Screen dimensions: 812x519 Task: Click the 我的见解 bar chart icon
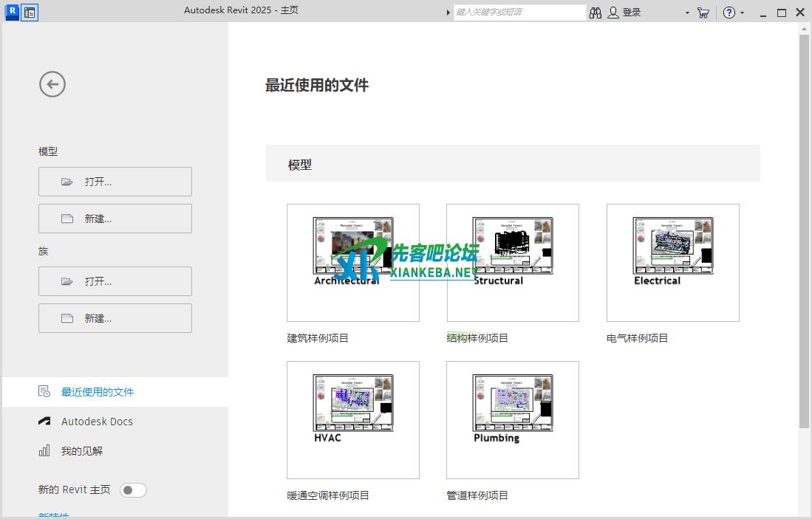point(44,451)
